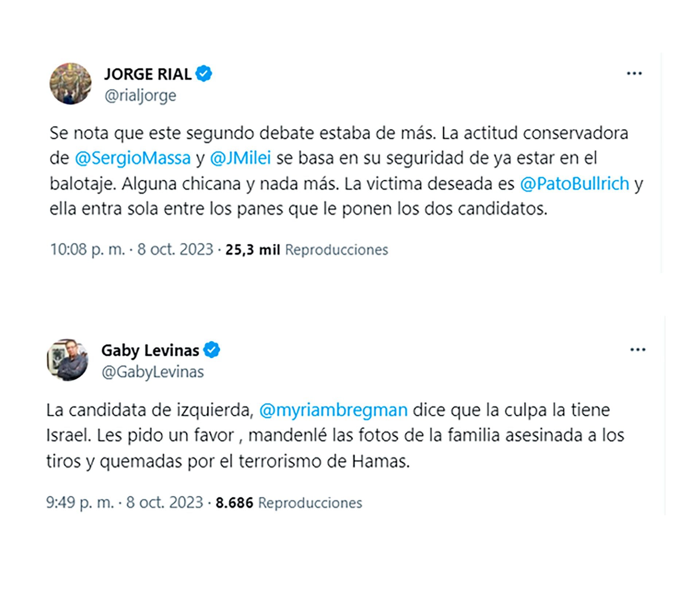Image resolution: width=700 pixels, height=590 pixels.
Task: Click the Gaby Levinas display name
Action: (x=150, y=350)
